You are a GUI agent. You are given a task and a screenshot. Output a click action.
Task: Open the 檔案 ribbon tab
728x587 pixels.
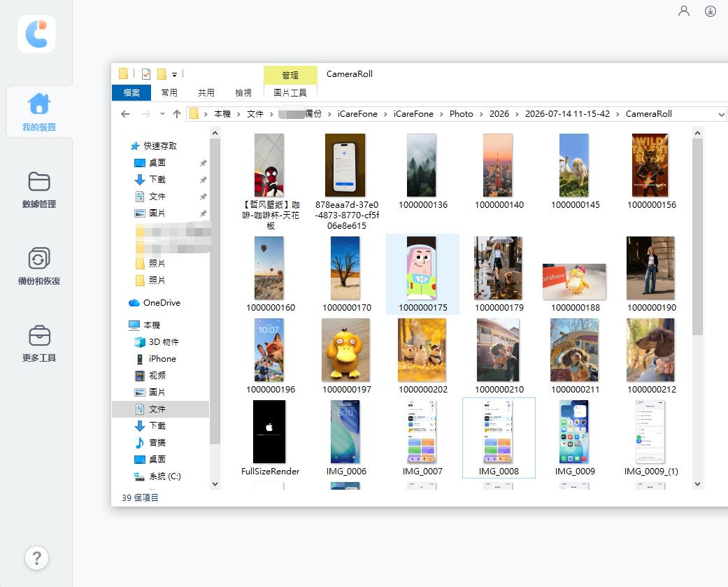click(x=131, y=92)
